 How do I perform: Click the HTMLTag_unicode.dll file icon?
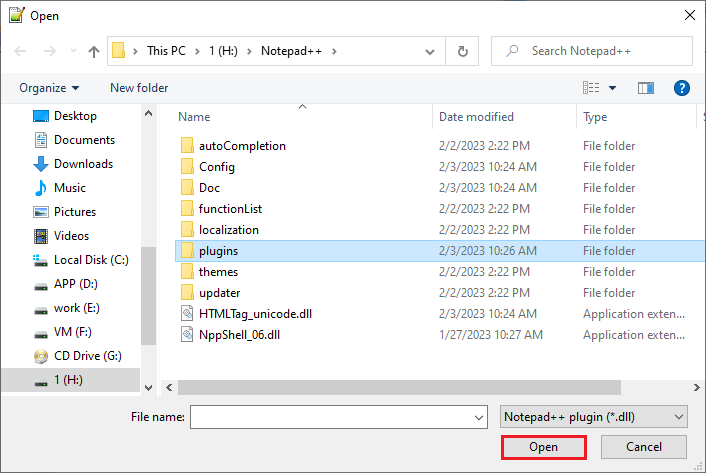coord(187,313)
